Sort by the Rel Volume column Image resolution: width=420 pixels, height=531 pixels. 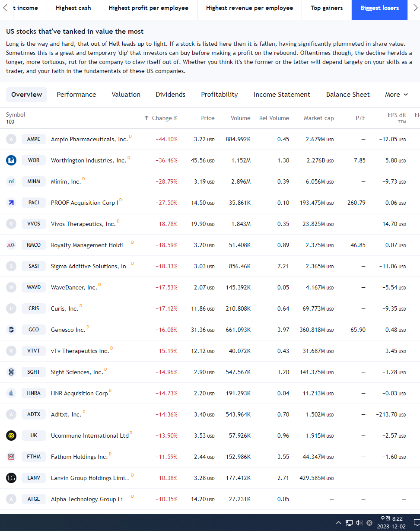(274, 118)
